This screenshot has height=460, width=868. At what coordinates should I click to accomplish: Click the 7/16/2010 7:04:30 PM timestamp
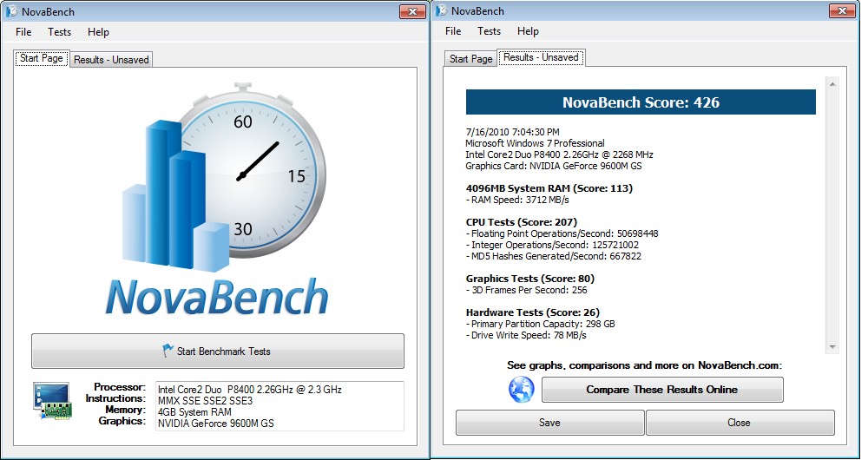(513, 132)
